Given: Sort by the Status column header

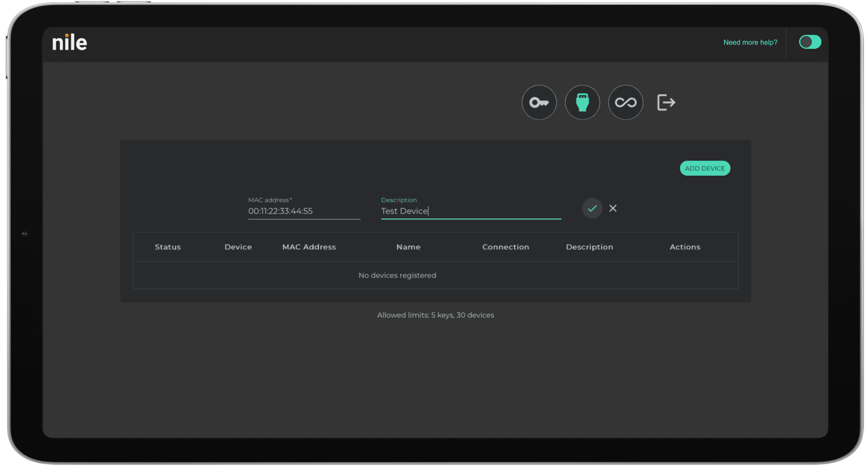Looking at the screenshot, I should click(168, 247).
